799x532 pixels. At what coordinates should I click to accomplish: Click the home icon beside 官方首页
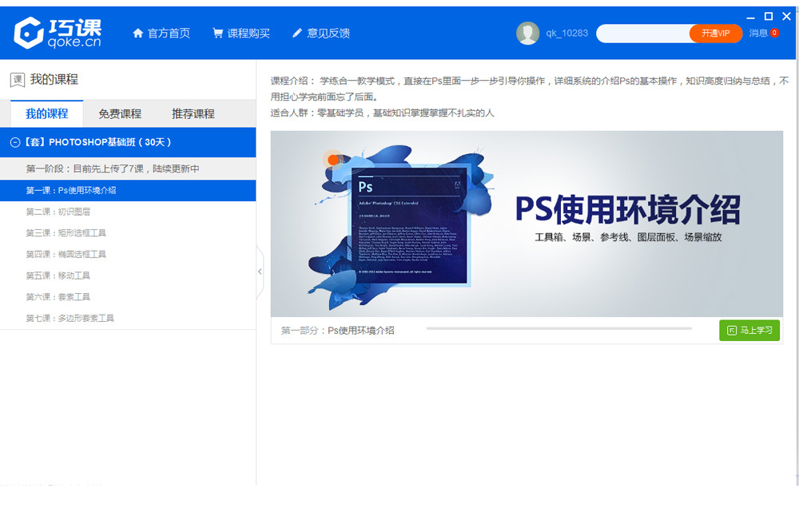click(x=137, y=34)
